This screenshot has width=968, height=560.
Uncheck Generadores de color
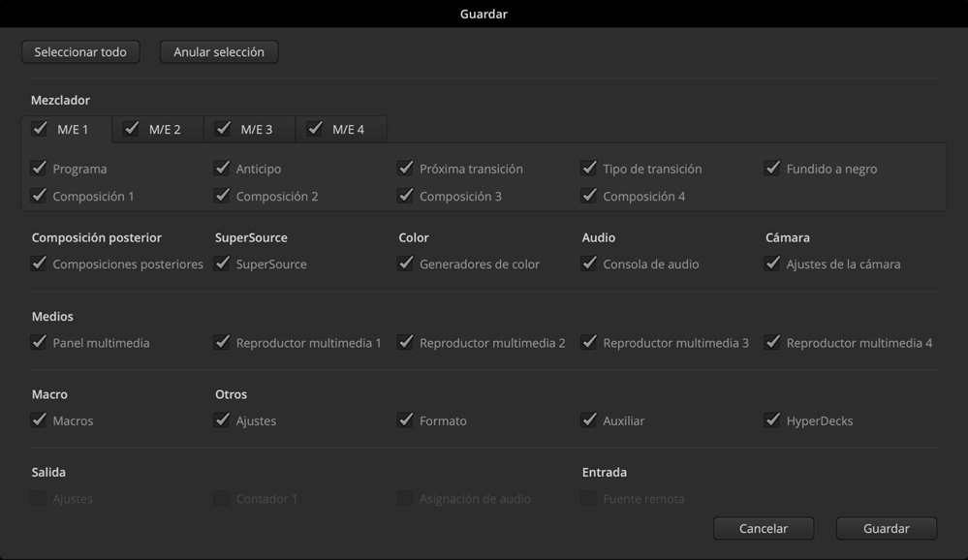point(406,264)
